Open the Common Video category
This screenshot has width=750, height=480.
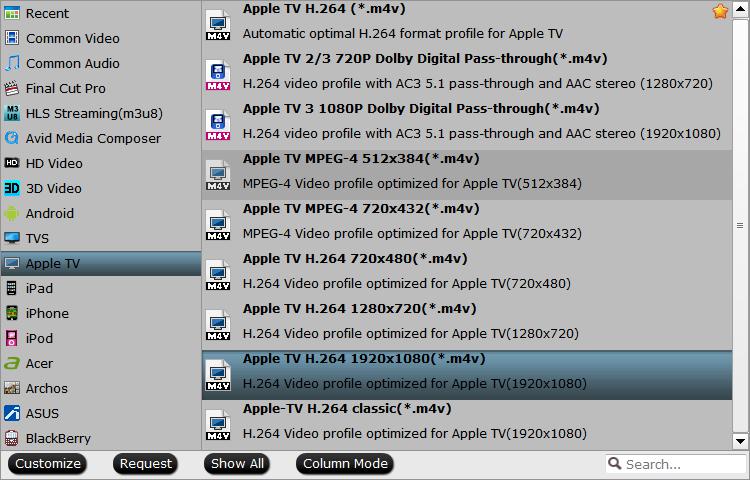101,38
